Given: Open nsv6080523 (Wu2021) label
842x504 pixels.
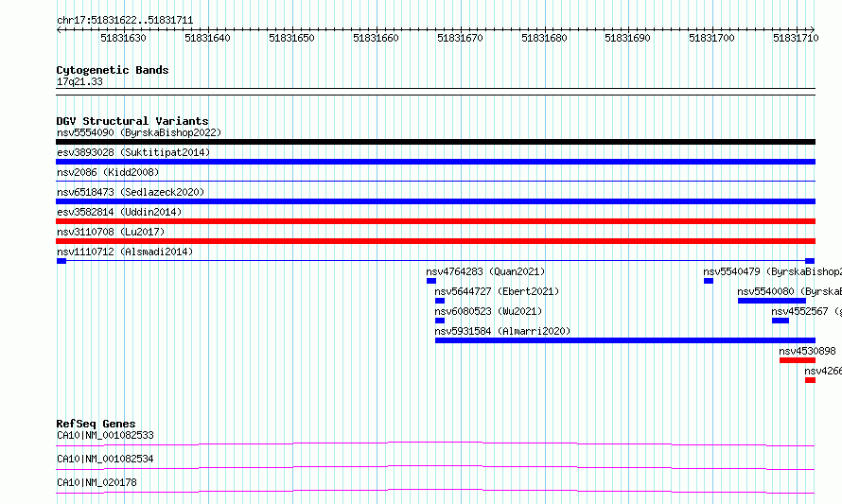Looking at the screenshot, I should coord(488,311).
